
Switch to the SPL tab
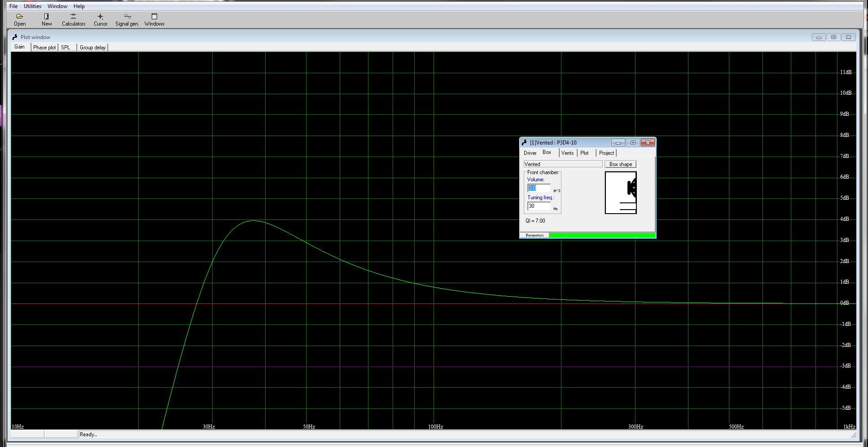tap(66, 48)
